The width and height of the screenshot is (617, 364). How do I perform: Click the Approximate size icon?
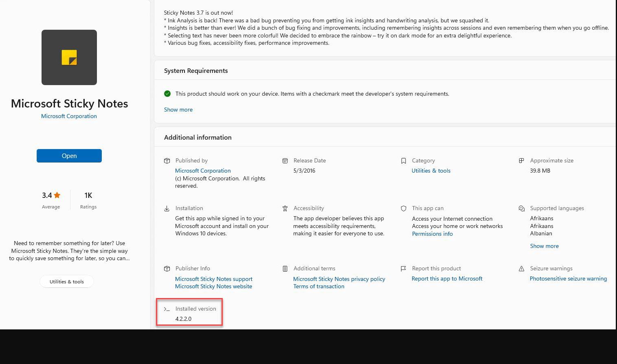click(x=521, y=161)
